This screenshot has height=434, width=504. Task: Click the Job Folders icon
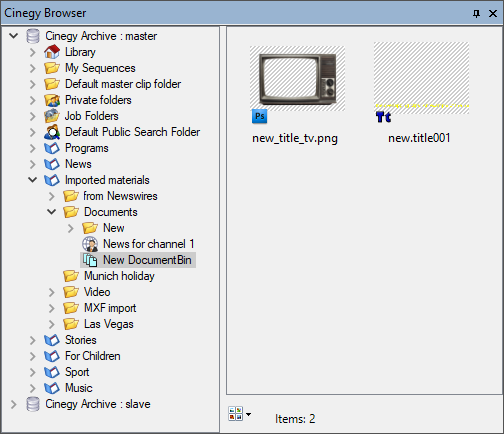coord(52,116)
